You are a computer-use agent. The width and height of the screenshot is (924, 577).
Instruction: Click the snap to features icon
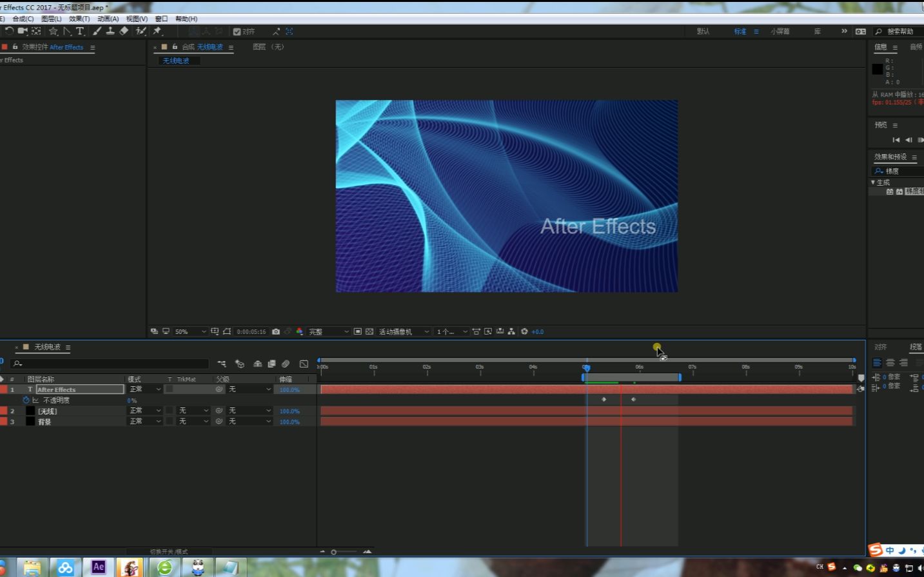[x=290, y=32]
